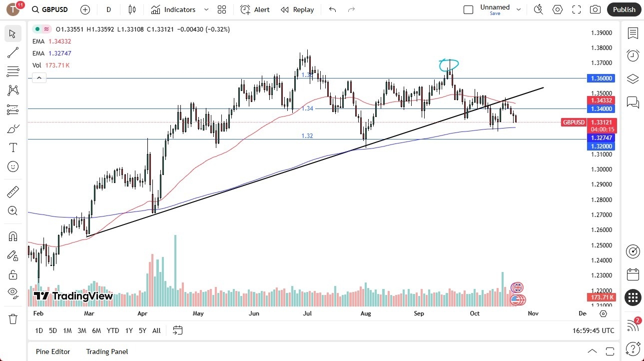This screenshot has height=361, width=644.
Task: Open the Trading Panel tab
Action: coord(106,351)
